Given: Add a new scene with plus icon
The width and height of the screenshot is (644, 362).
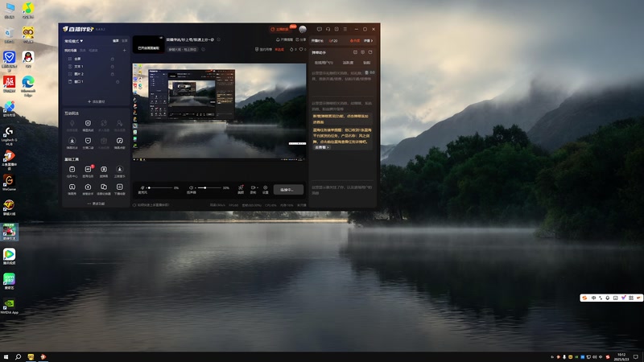Looking at the screenshot, I should (125, 51).
